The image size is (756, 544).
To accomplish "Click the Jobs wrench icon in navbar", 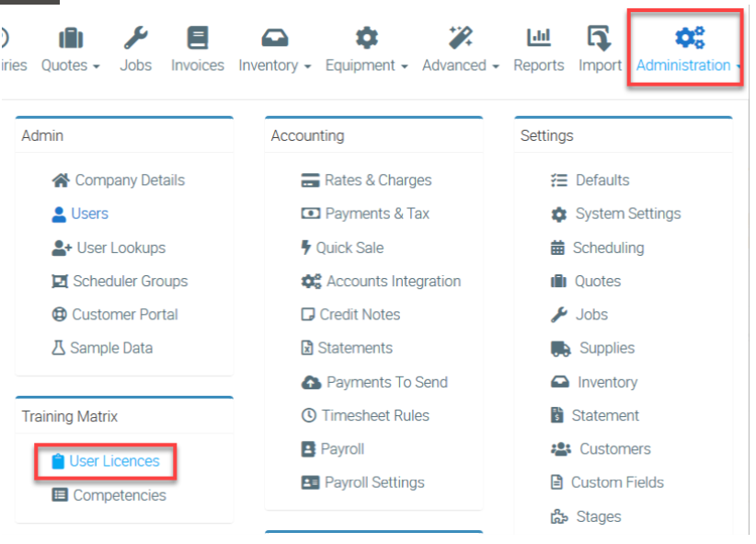I will pos(136,38).
